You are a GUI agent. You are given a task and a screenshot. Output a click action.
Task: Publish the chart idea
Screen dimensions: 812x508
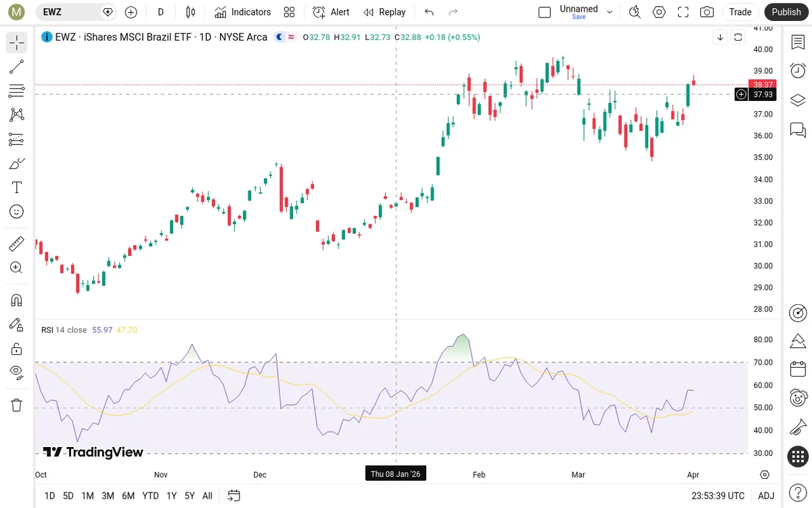786,12
